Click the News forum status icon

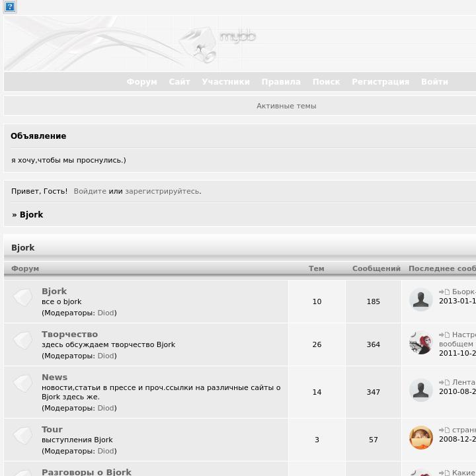tap(23, 383)
